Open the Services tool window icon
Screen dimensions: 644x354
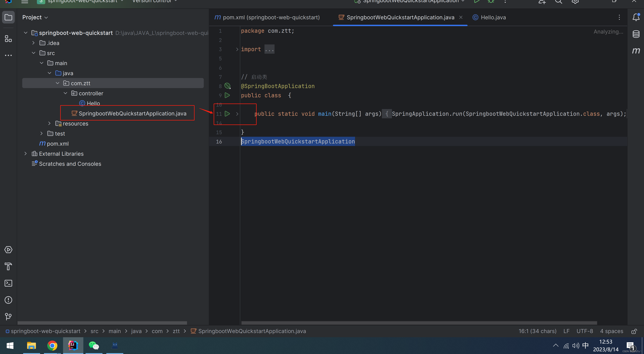point(8,250)
